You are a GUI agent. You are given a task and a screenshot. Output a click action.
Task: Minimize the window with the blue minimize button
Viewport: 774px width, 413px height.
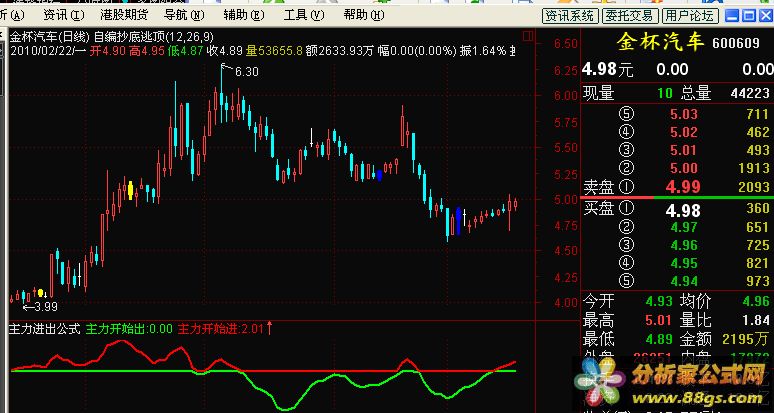(732, 16)
